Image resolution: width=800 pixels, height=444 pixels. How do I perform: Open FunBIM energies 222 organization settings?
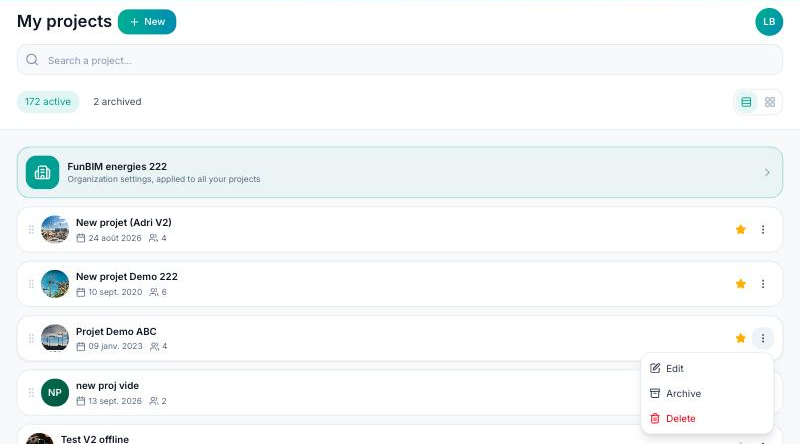pos(399,172)
